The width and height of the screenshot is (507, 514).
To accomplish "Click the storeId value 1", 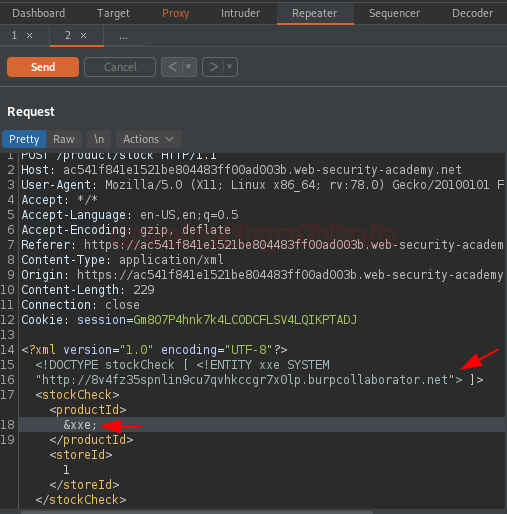I will tap(66, 470).
